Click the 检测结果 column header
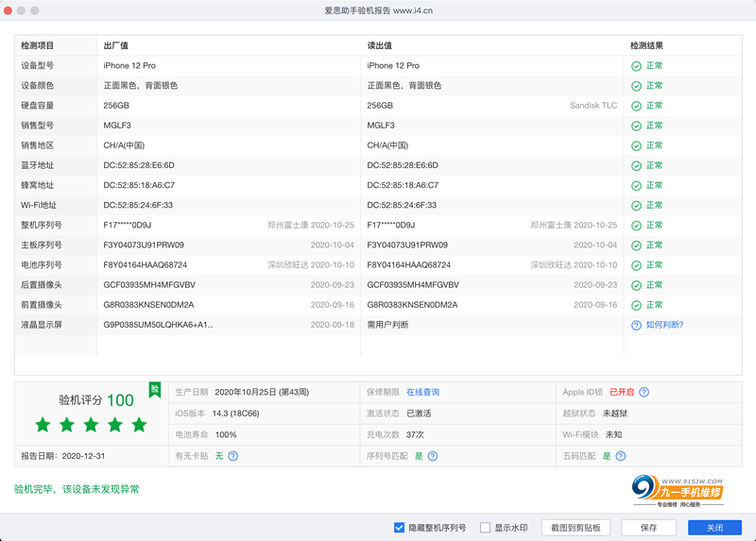Screen dimensions: 756x541 tap(646, 45)
